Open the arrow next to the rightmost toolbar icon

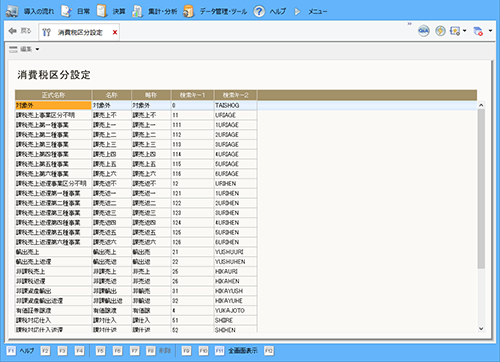tap(490, 31)
